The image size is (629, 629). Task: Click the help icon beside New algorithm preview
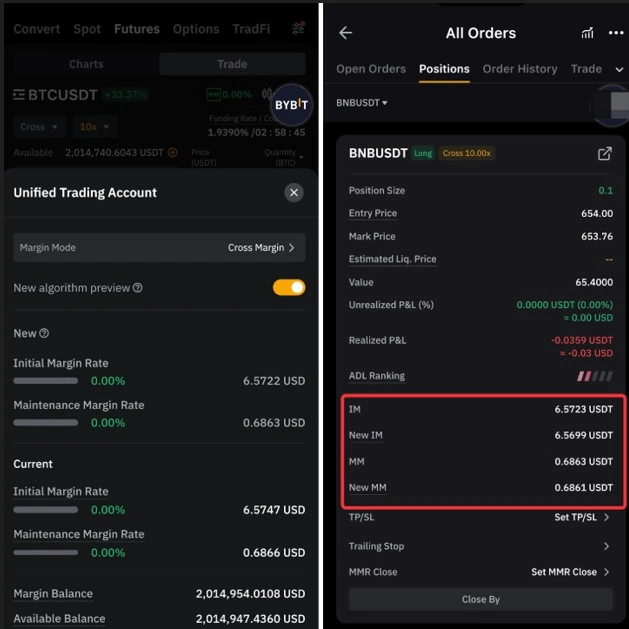pos(138,288)
